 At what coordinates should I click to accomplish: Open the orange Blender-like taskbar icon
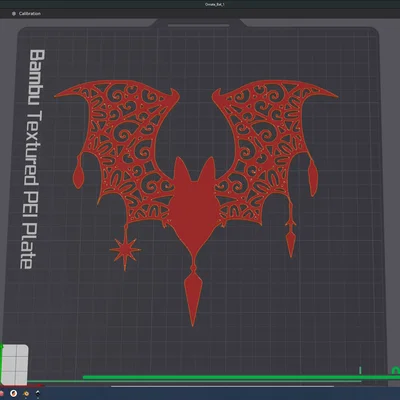26,394
